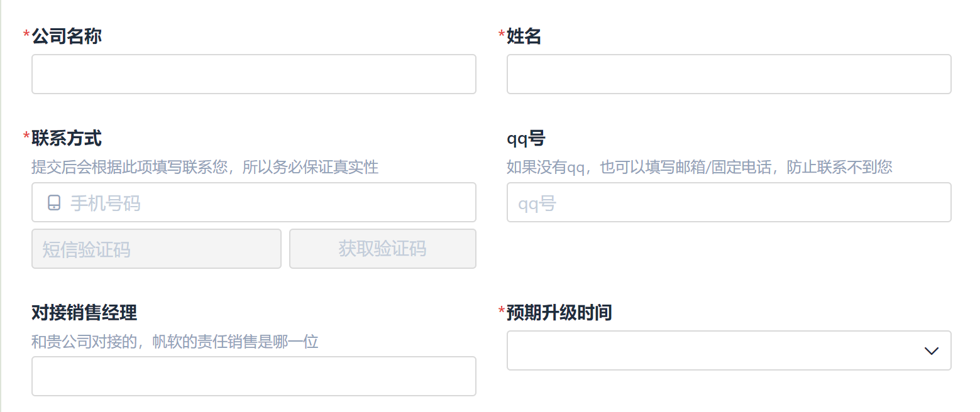Click the 联系方式 label heading
This screenshot has height=412, width=980.
point(67,138)
